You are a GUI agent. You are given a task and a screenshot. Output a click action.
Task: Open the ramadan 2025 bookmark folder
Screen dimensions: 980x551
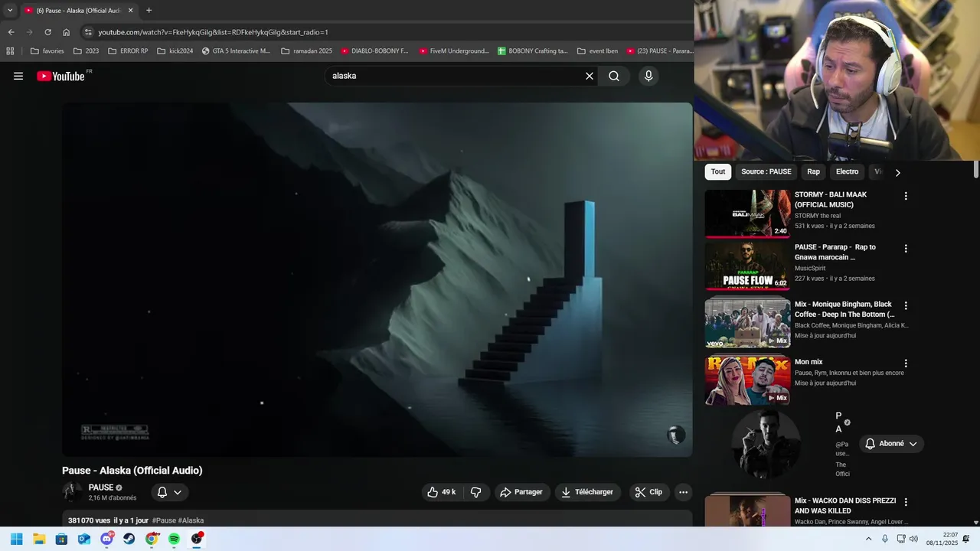[x=306, y=51]
